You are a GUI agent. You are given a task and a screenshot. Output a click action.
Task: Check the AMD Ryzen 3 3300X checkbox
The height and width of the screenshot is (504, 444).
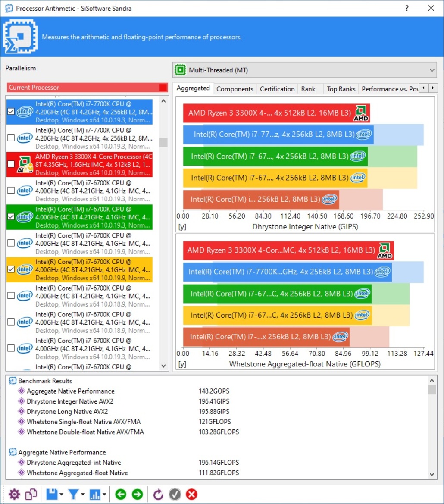click(11, 164)
